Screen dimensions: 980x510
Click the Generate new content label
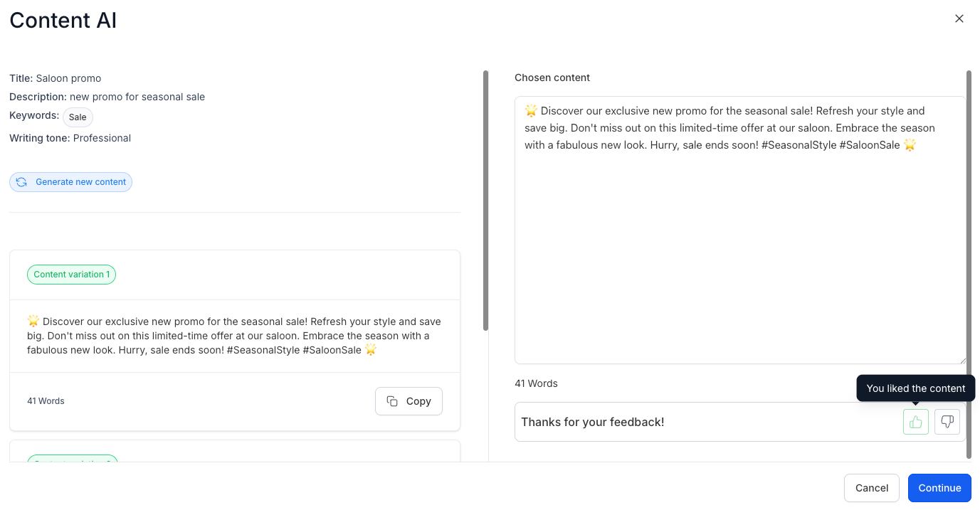(x=80, y=182)
